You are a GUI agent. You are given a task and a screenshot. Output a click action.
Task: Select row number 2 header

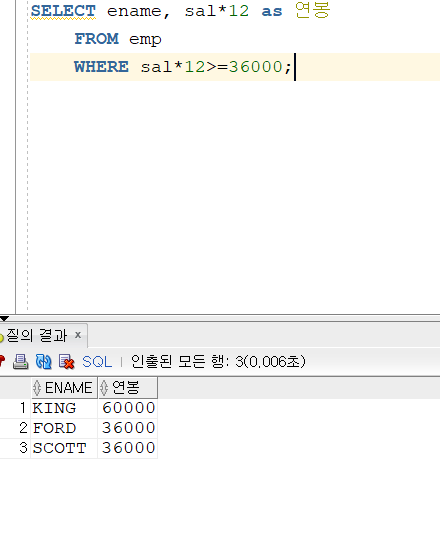tap(15, 428)
